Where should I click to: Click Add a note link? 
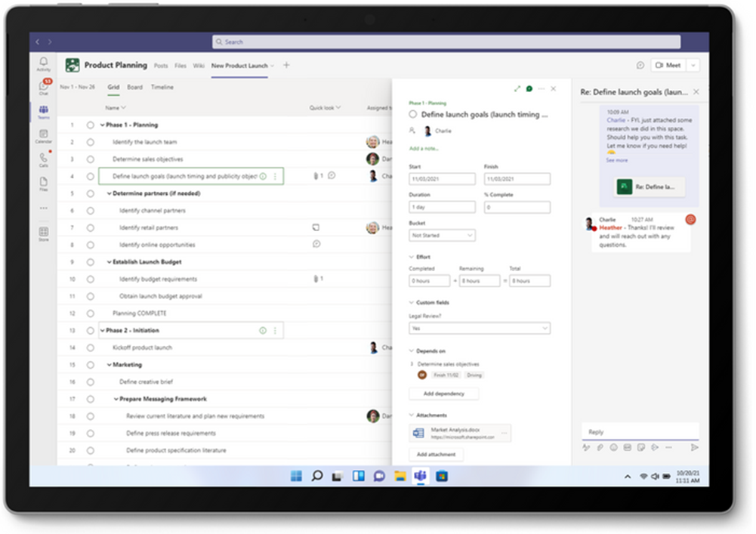pyautogui.click(x=424, y=149)
